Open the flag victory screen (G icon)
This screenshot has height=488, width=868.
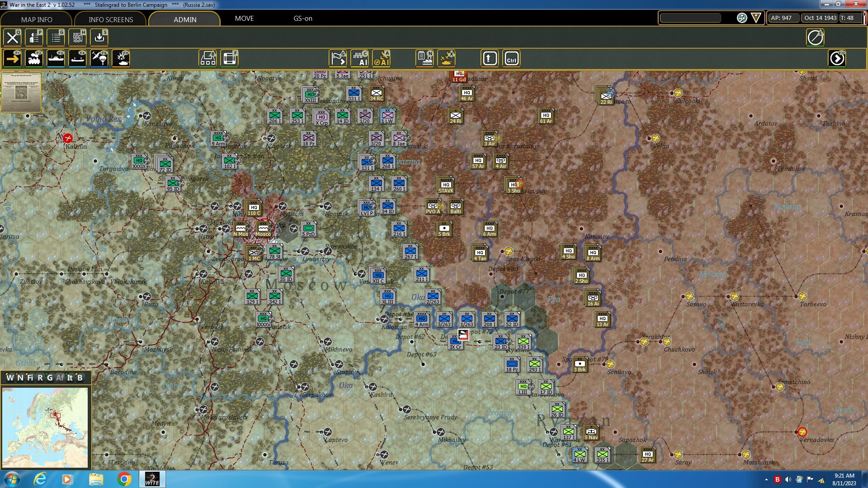337,58
